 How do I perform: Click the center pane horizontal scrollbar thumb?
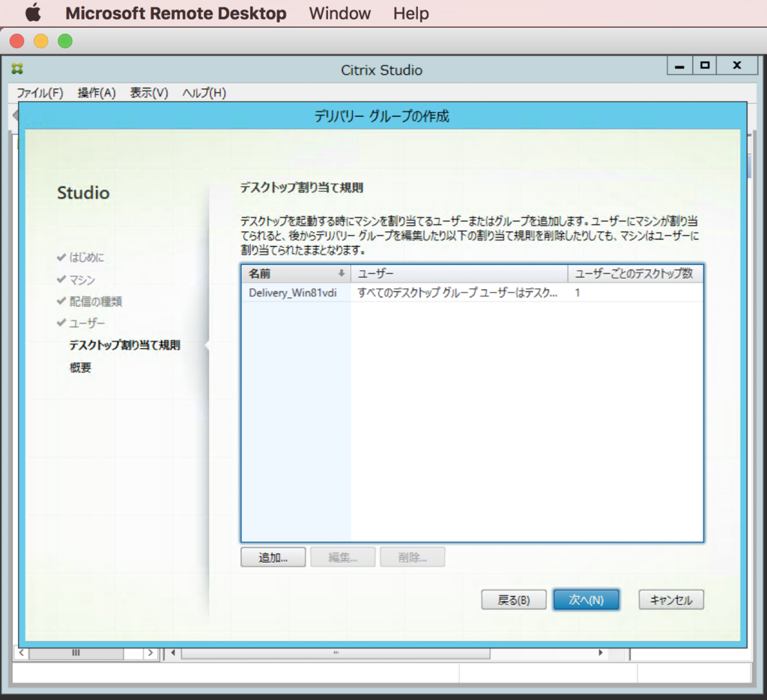click(x=336, y=653)
